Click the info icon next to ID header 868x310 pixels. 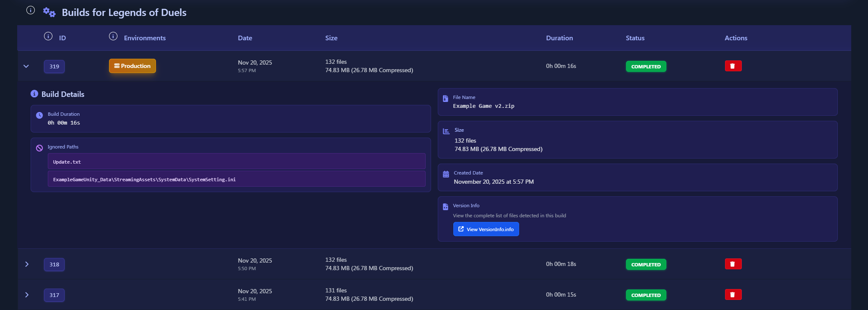click(x=48, y=36)
